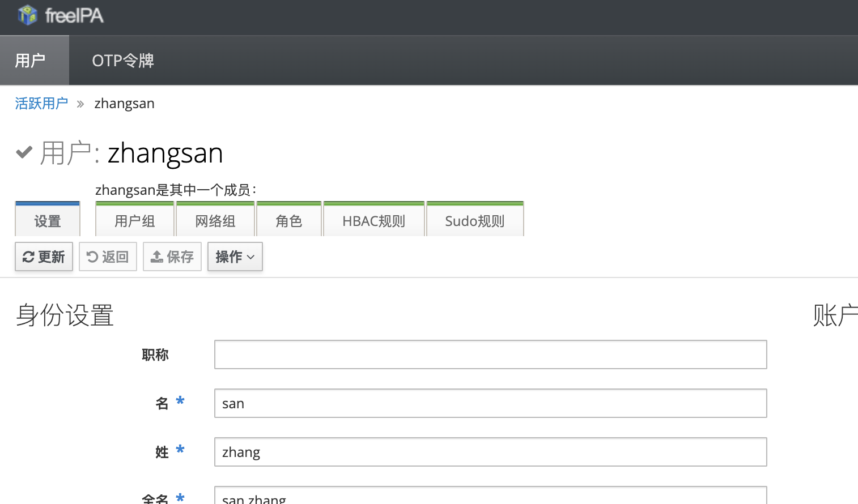Image resolution: width=858 pixels, height=504 pixels.
Task: Click the upload icon on 保存 button
Action: 156,257
